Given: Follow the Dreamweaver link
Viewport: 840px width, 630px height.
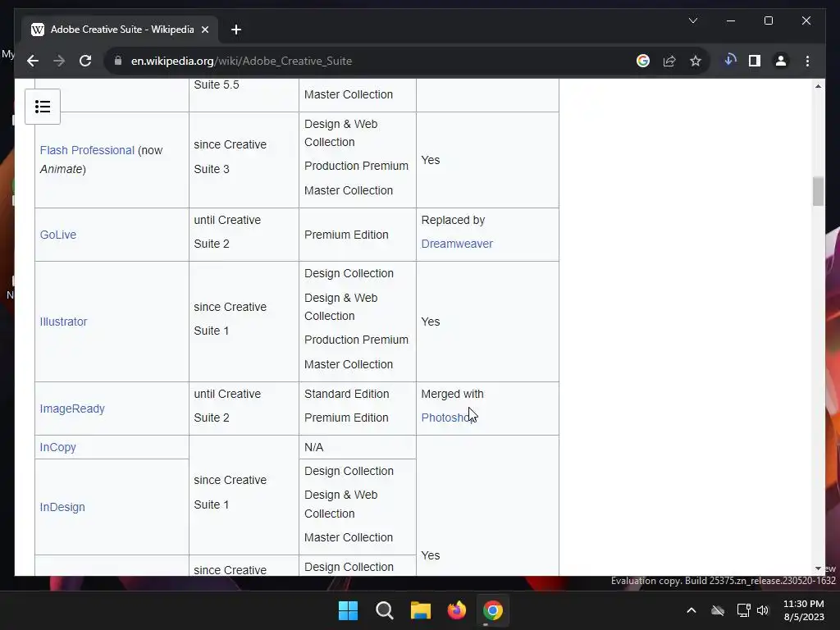Looking at the screenshot, I should coord(457,244).
